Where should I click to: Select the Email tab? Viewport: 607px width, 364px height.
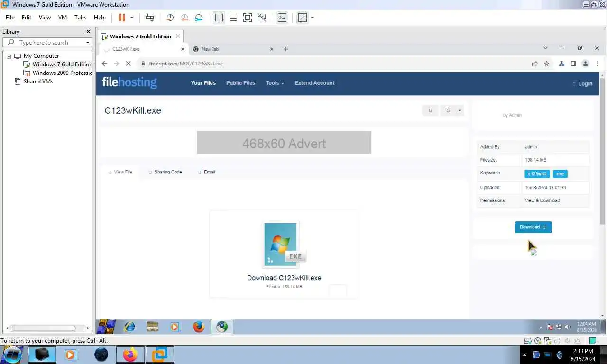tap(207, 172)
